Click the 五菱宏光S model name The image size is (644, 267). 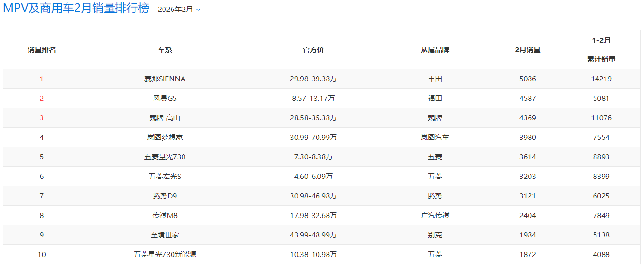click(165, 177)
